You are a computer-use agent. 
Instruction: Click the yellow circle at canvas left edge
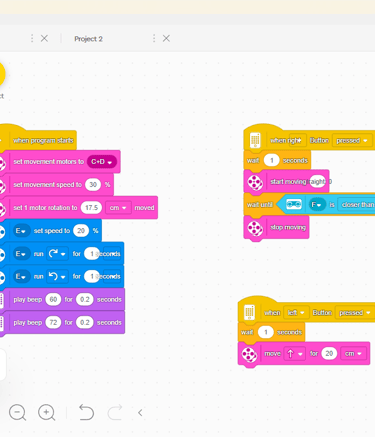tap(2, 74)
